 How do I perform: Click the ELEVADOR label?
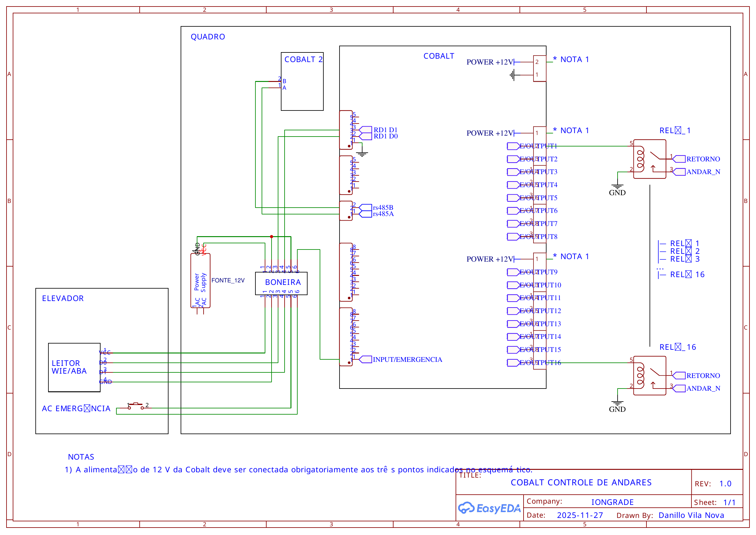tap(63, 299)
